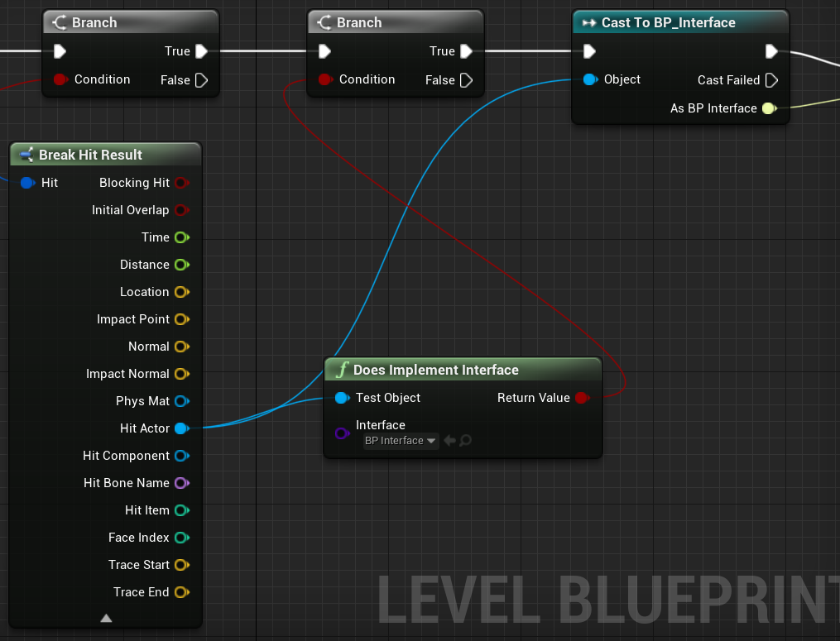Select the Break Hit Result node title
The image size is (840, 641).
tap(90, 155)
